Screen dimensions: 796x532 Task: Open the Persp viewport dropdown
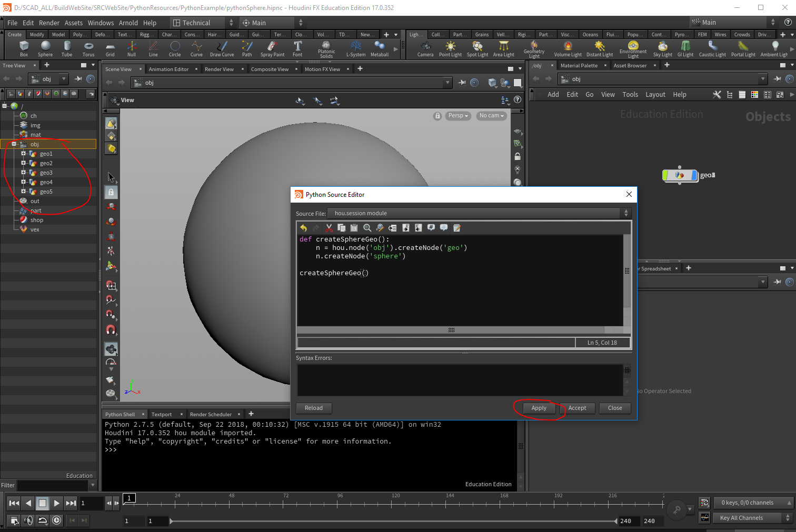(x=458, y=116)
